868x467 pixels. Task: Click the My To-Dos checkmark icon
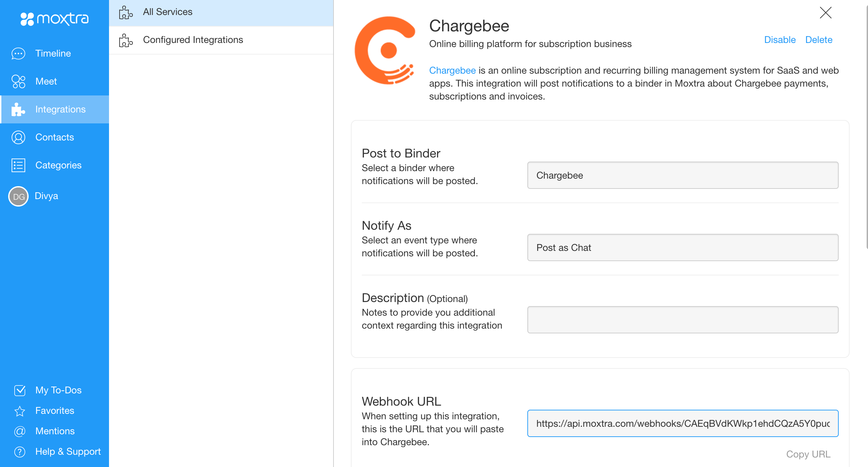(x=20, y=390)
